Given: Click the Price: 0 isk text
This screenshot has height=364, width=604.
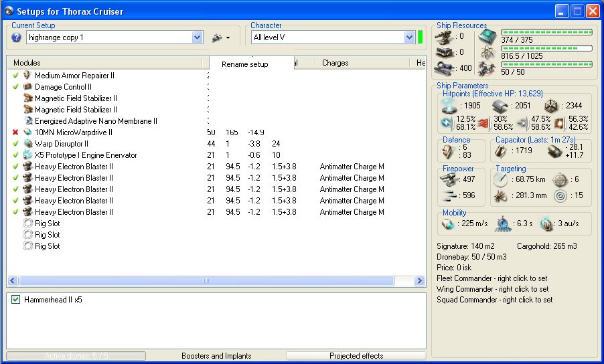Looking at the screenshot, I should 454,268.
